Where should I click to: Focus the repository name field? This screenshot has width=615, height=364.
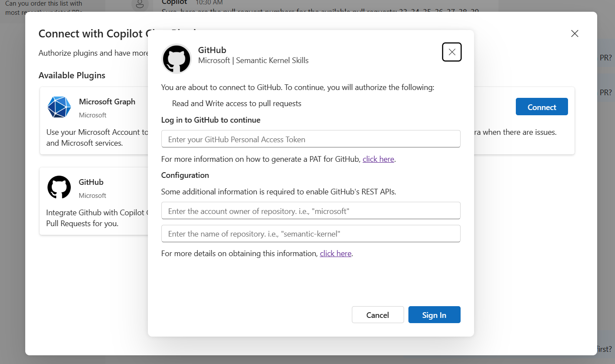pos(311,234)
